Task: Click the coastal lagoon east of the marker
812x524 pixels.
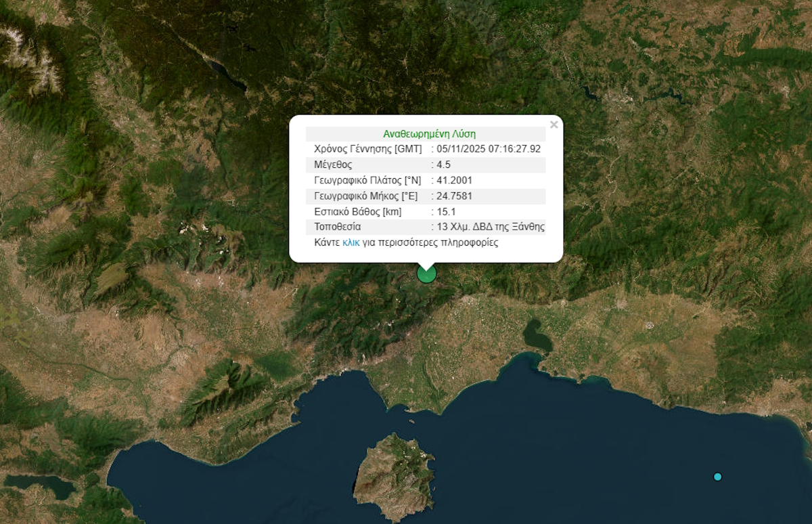Action: pyautogui.click(x=537, y=336)
